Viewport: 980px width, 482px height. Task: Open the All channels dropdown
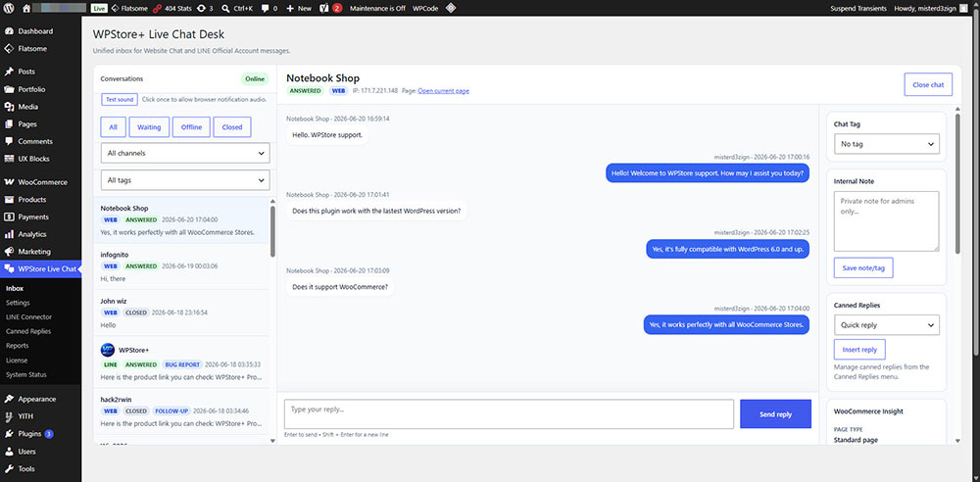pyautogui.click(x=185, y=153)
